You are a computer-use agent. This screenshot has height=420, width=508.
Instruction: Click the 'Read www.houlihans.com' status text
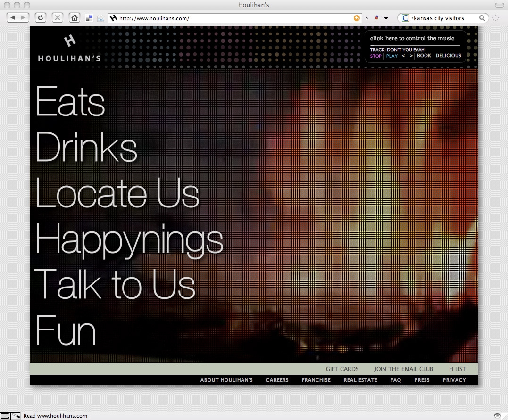55,416
